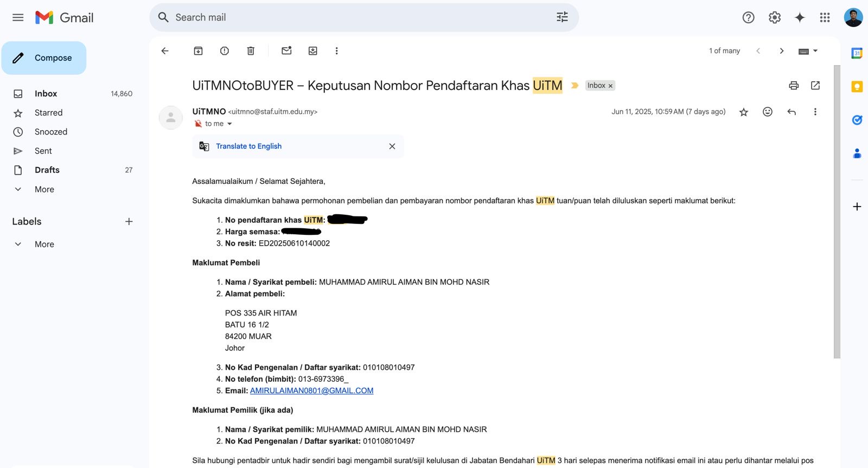
Task: Star this email from UiTMNO
Action: click(x=744, y=112)
